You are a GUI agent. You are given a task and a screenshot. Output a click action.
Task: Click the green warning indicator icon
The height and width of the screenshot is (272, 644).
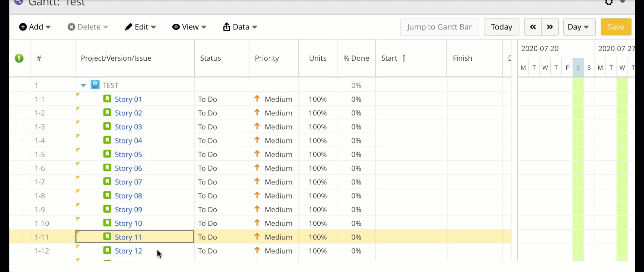pyautogui.click(x=19, y=58)
